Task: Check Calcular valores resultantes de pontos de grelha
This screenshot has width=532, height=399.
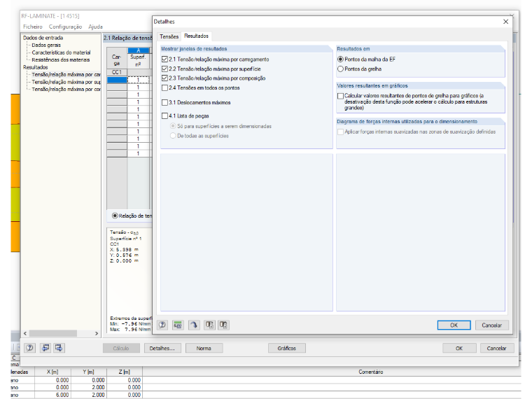Action: point(340,96)
